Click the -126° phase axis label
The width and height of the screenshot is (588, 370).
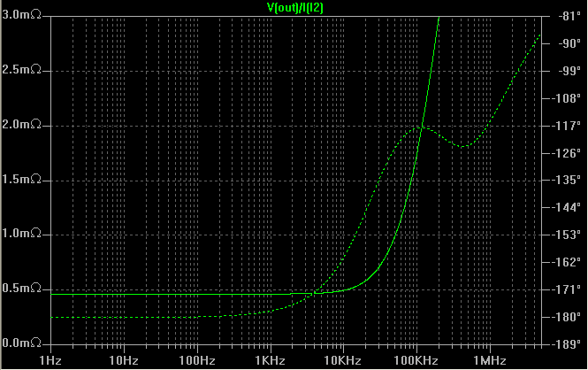pyautogui.click(x=566, y=153)
